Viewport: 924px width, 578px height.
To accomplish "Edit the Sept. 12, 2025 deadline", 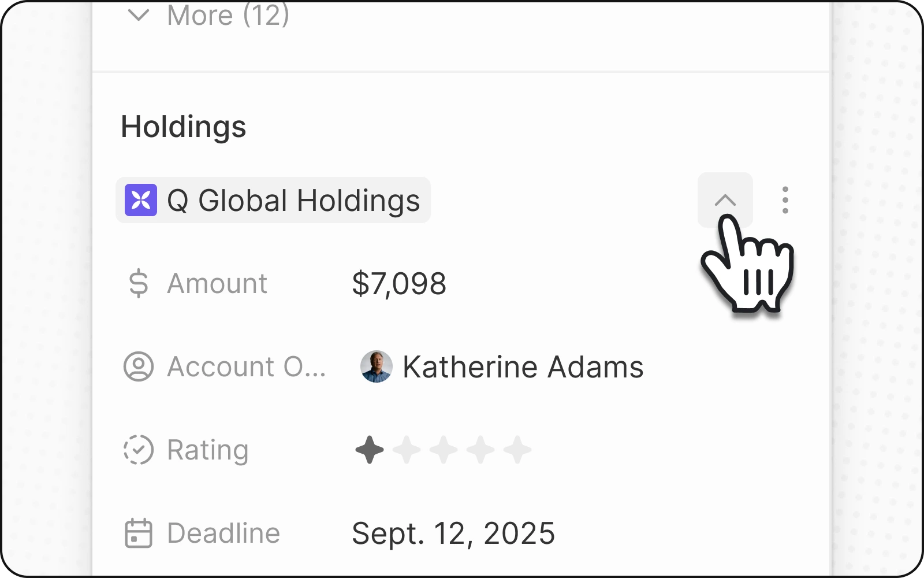I will 453,533.
